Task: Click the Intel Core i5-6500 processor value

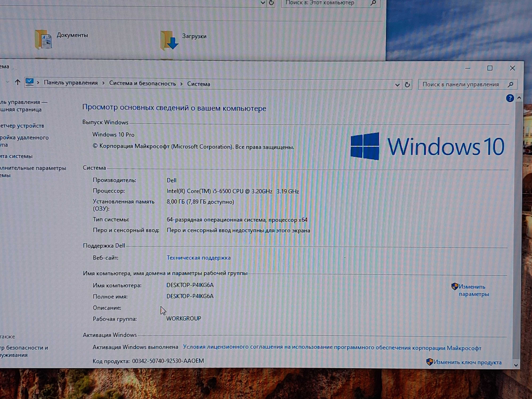Action: [x=233, y=191]
